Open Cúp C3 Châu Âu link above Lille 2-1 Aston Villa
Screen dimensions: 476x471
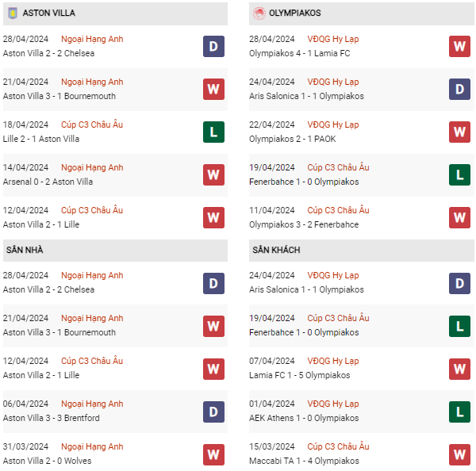click(92, 124)
